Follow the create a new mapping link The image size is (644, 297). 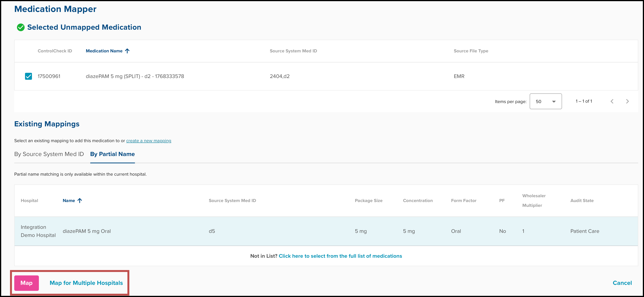tap(149, 141)
